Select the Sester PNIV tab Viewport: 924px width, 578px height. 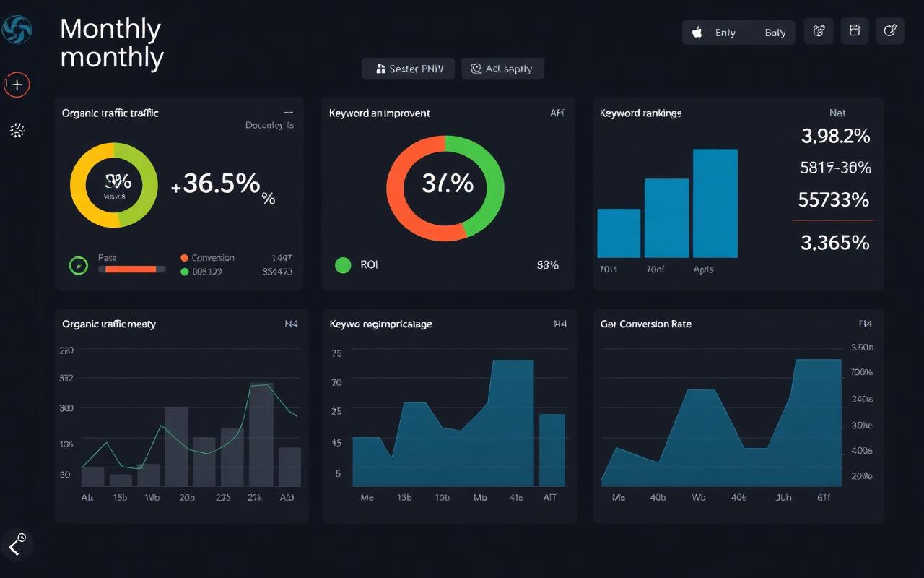click(408, 69)
